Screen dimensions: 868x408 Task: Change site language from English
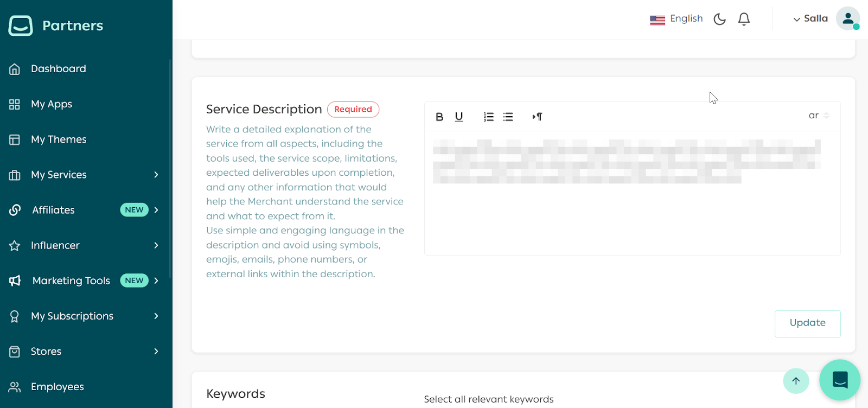tap(676, 19)
